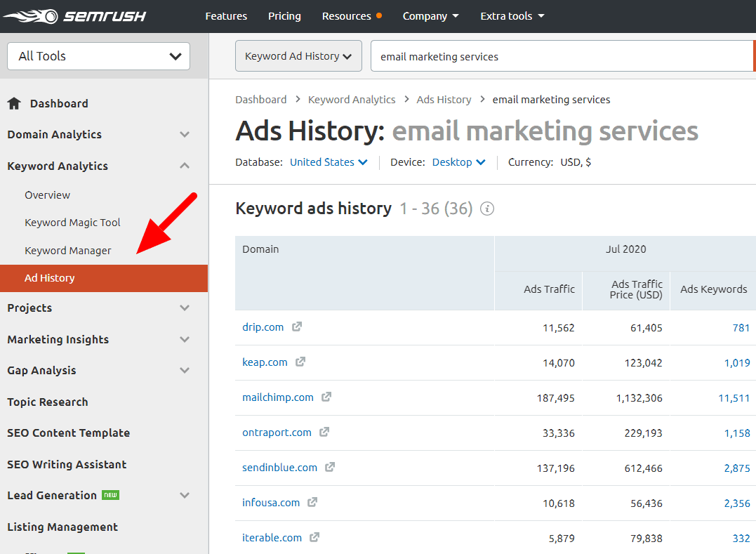Click infousa.com ads keywords count 2,356
Screen dimensions: 756x554
737,503
